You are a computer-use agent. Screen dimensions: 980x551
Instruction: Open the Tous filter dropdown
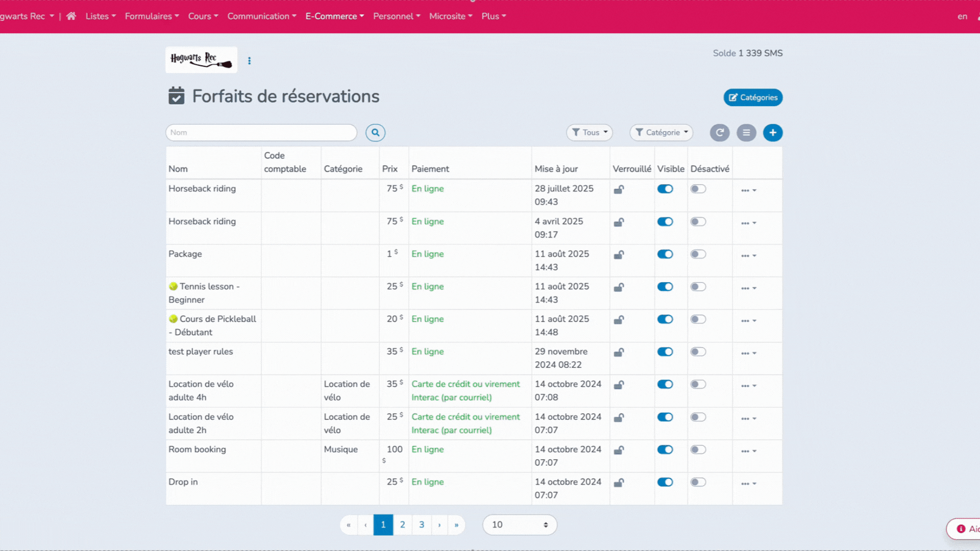pos(590,133)
